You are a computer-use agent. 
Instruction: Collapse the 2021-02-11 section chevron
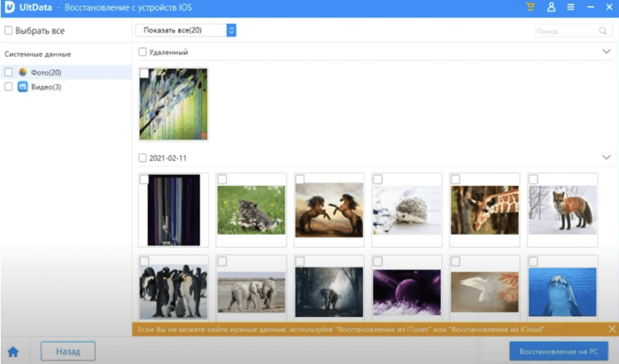click(607, 157)
